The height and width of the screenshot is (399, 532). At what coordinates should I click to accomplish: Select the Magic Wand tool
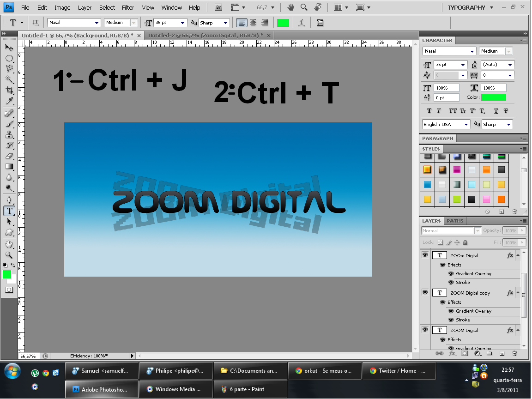[9, 79]
